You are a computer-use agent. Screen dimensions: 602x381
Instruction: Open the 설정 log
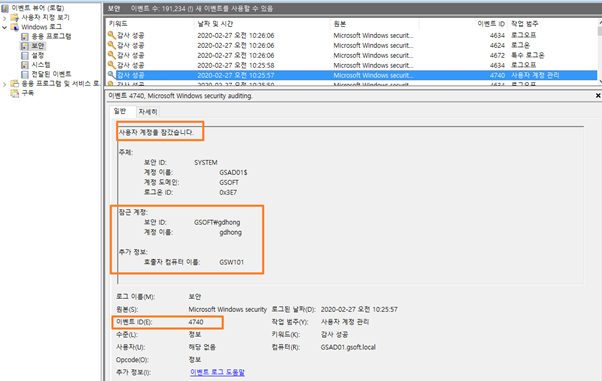tap(38, 55)
